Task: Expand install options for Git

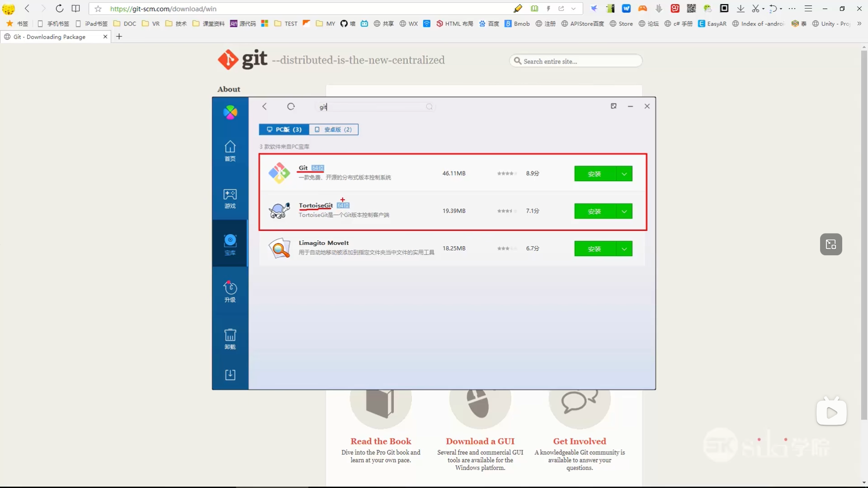Action: [624, 174]
